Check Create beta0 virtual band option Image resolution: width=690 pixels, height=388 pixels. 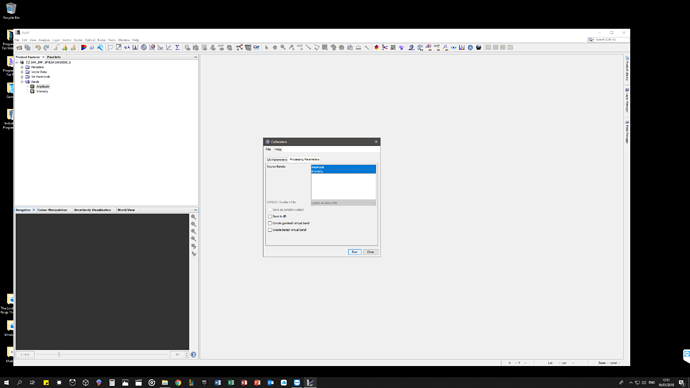tap(270, 230)
